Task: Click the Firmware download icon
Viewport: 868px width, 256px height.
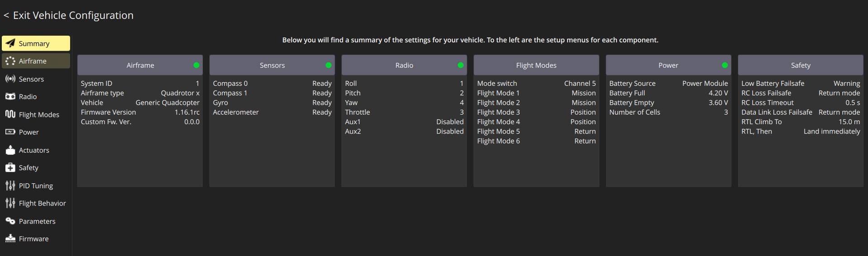Action: (10, 239)
